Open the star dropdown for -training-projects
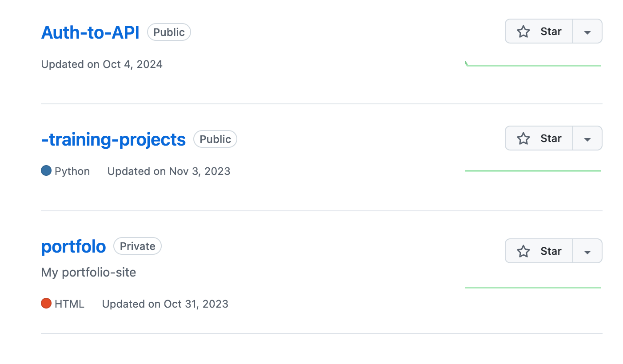The image size is (623, 364). click(x=587, y=138)
